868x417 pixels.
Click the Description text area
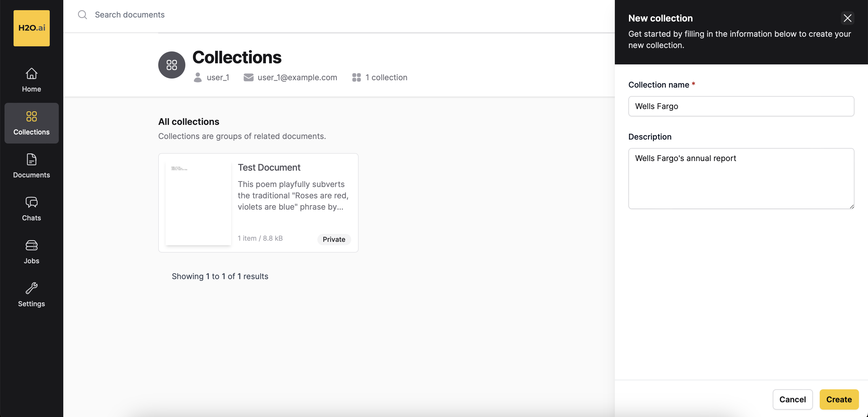[x=741, y=179]
